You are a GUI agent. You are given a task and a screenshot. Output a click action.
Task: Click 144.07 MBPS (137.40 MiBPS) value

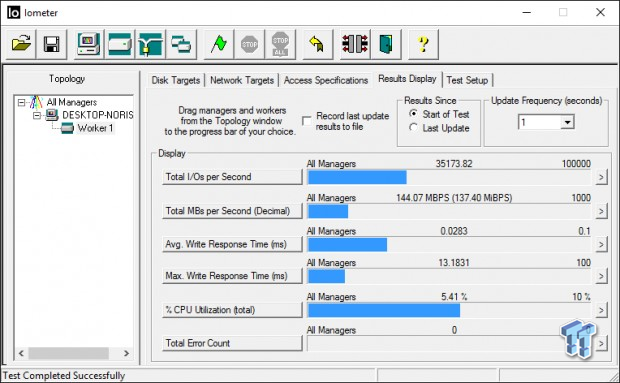454,198
